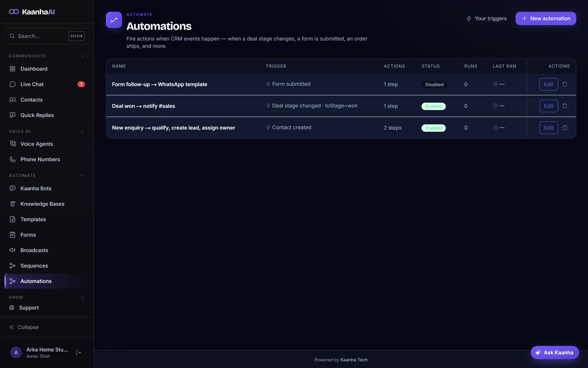Delete the New enquiry automation
Screen dimensions: 588x368
pyautogui.click(x=565, y=128)
